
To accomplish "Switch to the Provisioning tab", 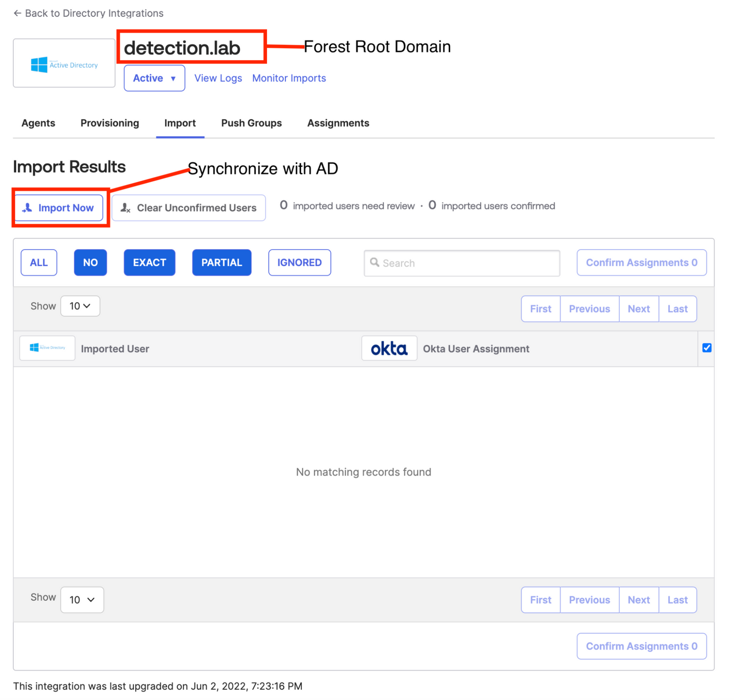I will coord(110,123).
